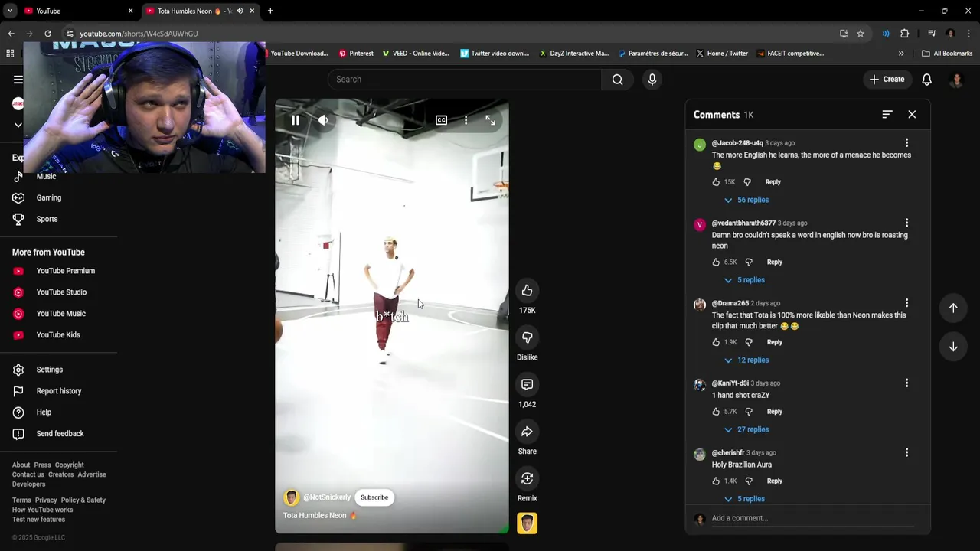Open more options for @cherishfr's comment

pos(906,453)
